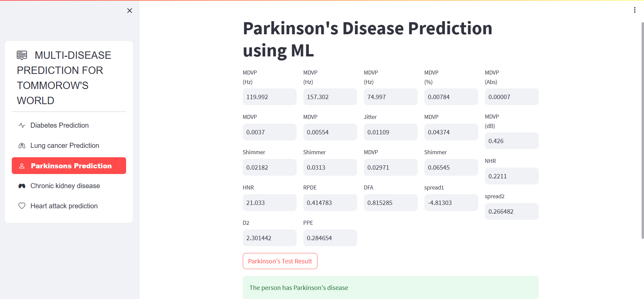Select the NHR value field showing 0.2211
Screen dimensions: 644x299
(512, 176)
